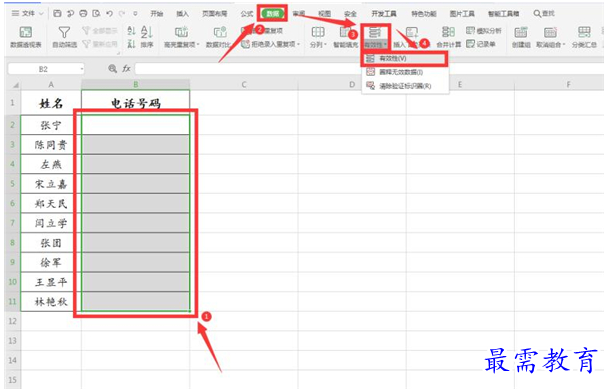Click the save icon in quick access toolbar
The image size is (606, 392).
[x=57, y=13]
